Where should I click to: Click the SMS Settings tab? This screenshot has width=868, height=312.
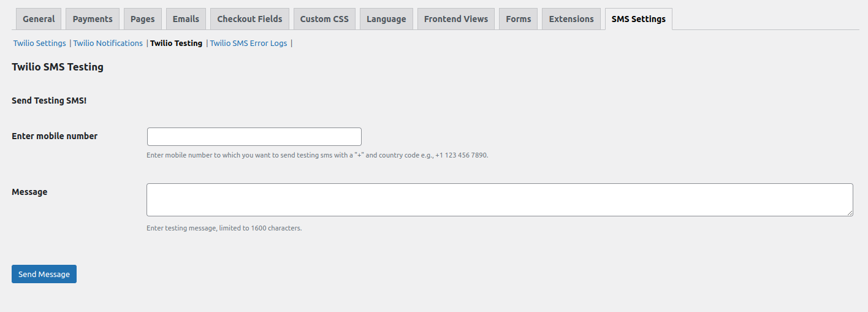638,19
